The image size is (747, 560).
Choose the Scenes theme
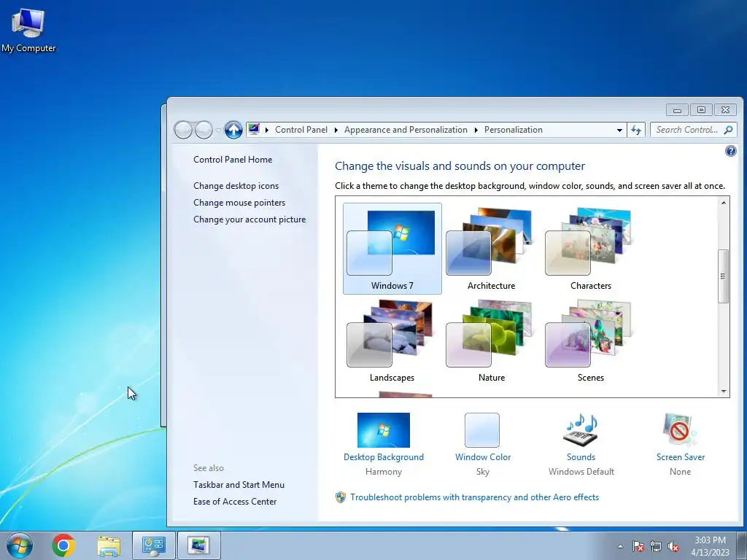[x=590, y=341]
